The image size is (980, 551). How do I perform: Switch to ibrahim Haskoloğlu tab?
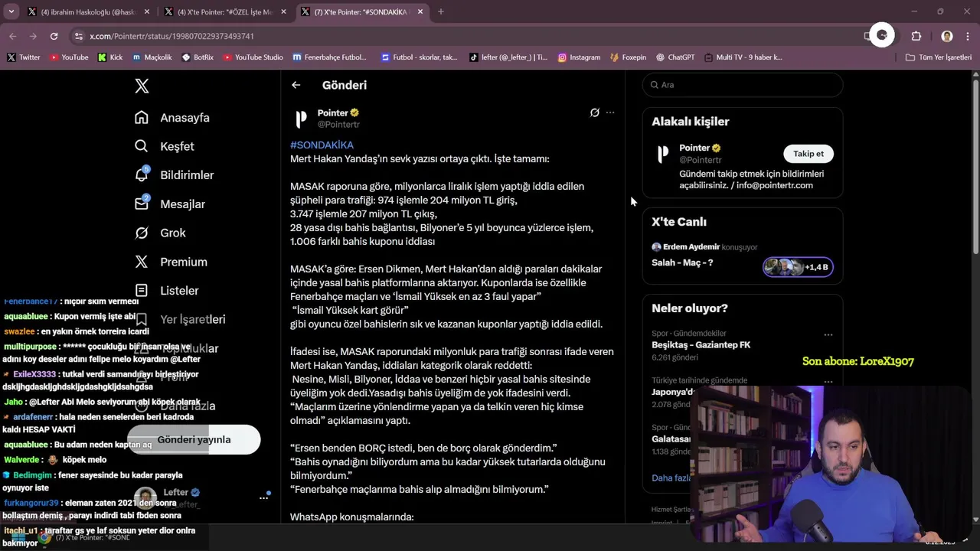pos(87,11)
